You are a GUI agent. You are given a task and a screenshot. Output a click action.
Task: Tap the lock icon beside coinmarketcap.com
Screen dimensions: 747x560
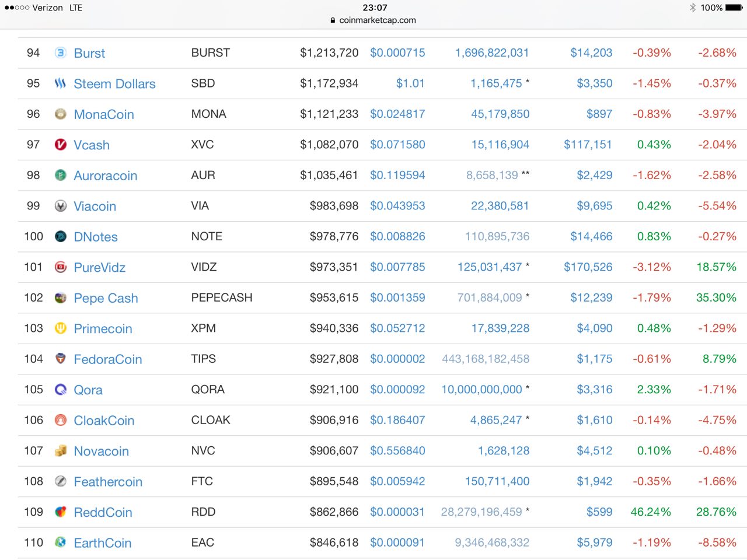tap(333, 20)
